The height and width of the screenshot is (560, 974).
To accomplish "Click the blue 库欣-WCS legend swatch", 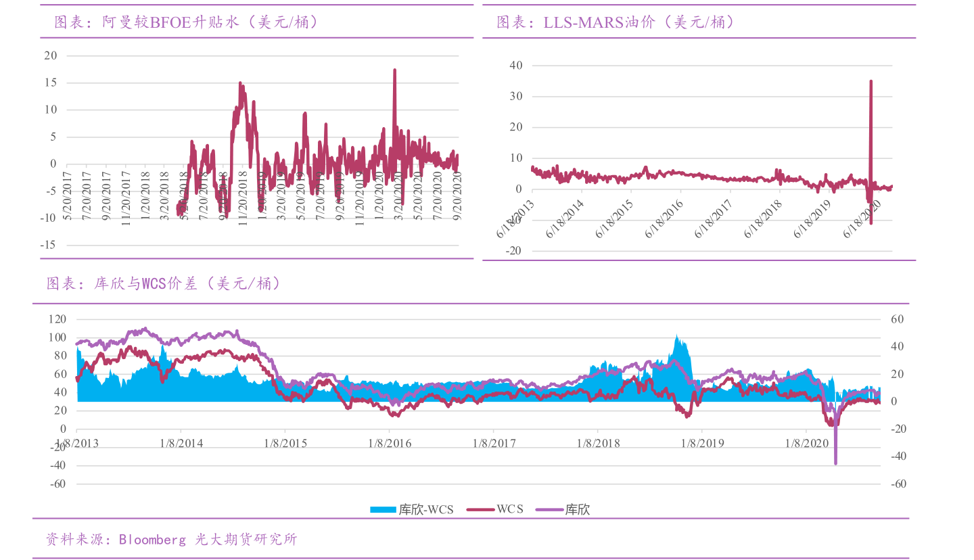I will click(383, 510).
